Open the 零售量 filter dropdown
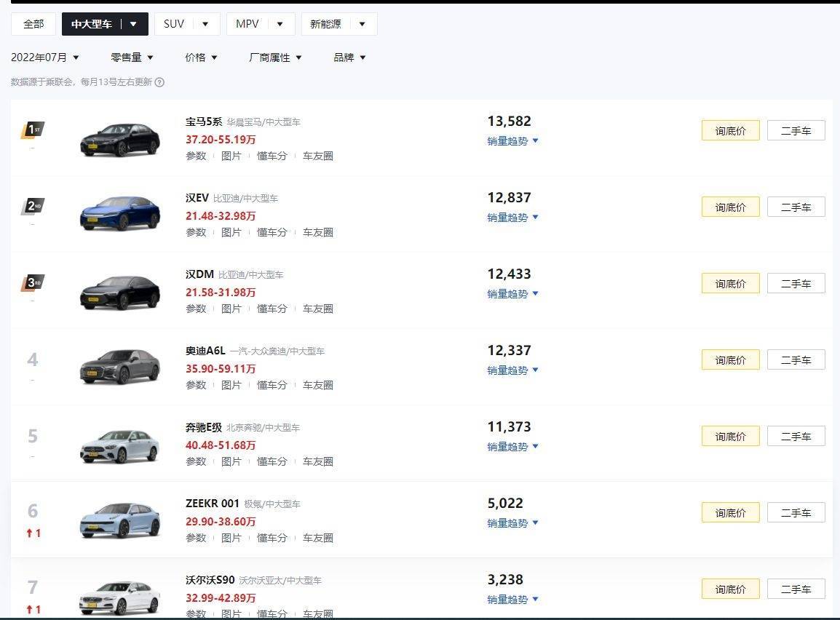This screenshot has width=840, height=620. click(132, 57)
